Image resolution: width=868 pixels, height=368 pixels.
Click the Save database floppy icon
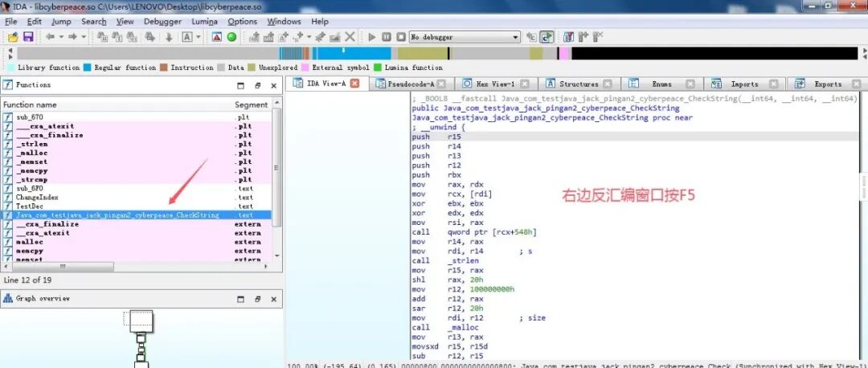click(27, 37)
